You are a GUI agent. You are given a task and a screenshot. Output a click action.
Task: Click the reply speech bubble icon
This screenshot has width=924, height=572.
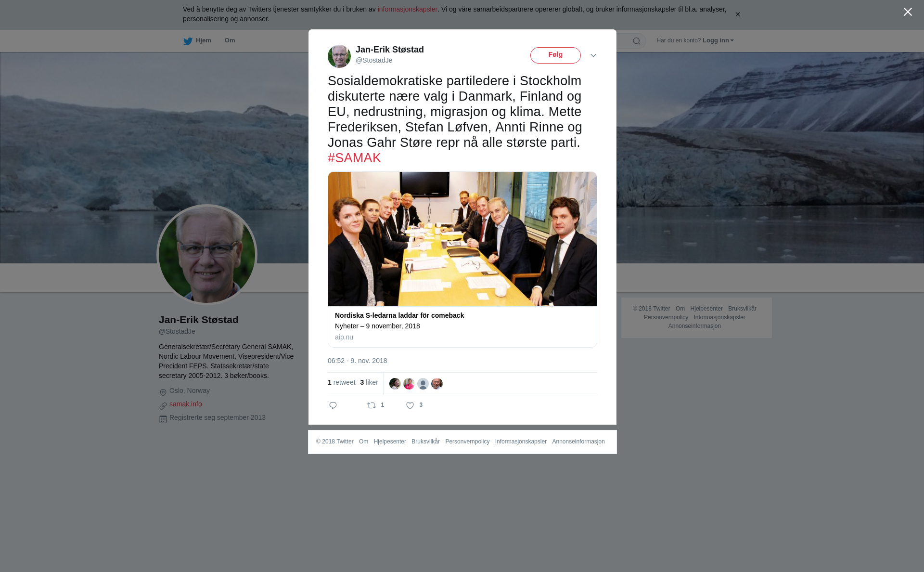click(x=333, y=405)
